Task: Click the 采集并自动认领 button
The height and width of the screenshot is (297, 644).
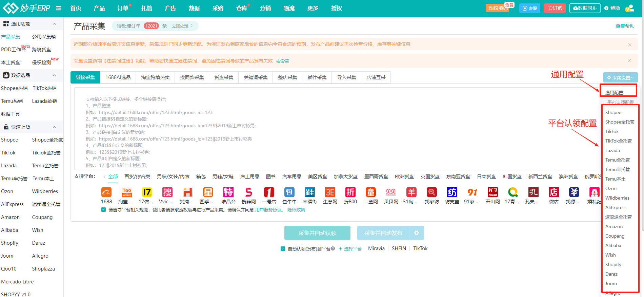Action: coord(317,233)
